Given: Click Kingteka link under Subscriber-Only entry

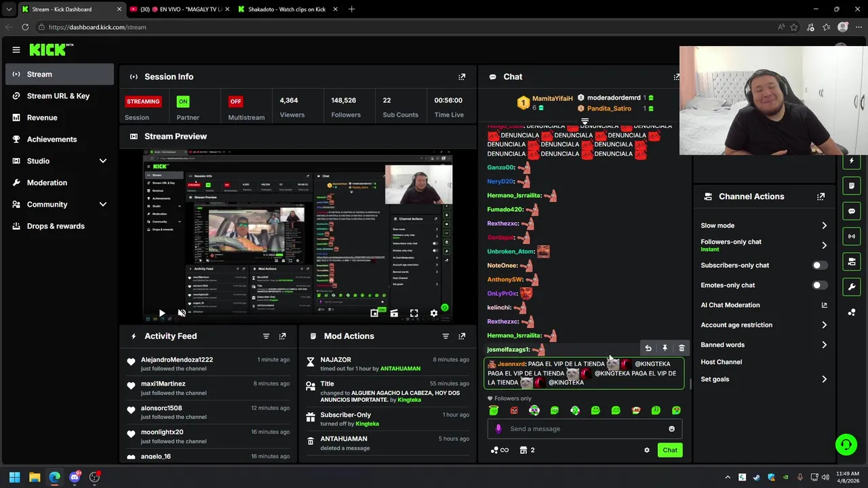Looking at the screenshot, I should [368, 424].
